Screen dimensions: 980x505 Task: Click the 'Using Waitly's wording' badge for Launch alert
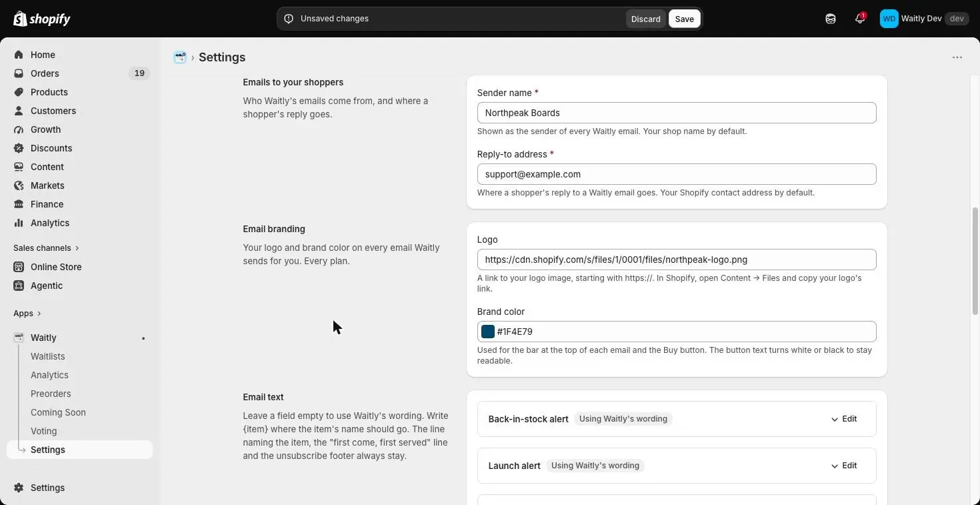click(595, 466)
